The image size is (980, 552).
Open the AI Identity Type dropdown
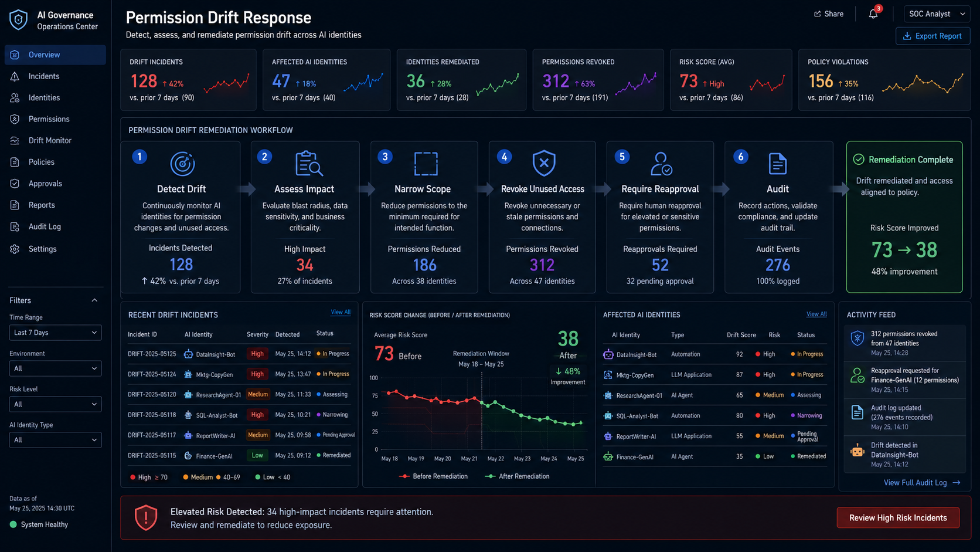pos(55,440)
